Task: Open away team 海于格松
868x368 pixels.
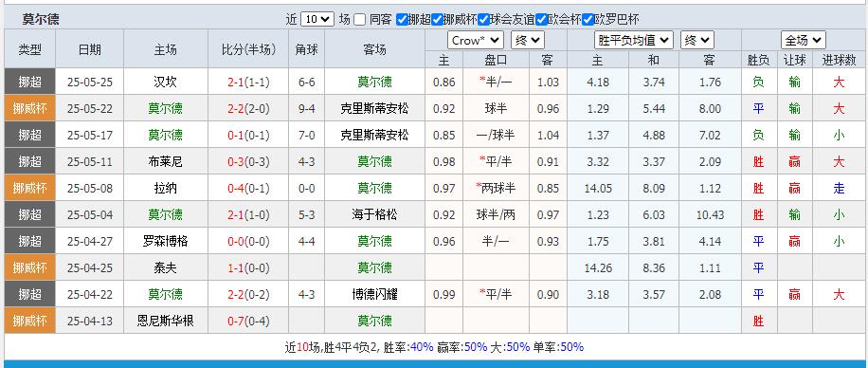Action: tap(374, 214)
